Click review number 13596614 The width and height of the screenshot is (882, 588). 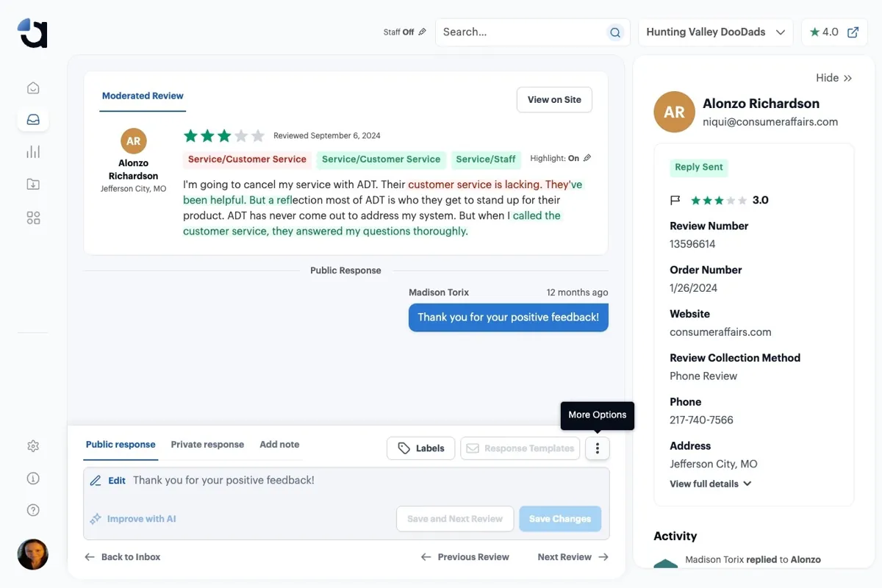(x=692, y=244)
